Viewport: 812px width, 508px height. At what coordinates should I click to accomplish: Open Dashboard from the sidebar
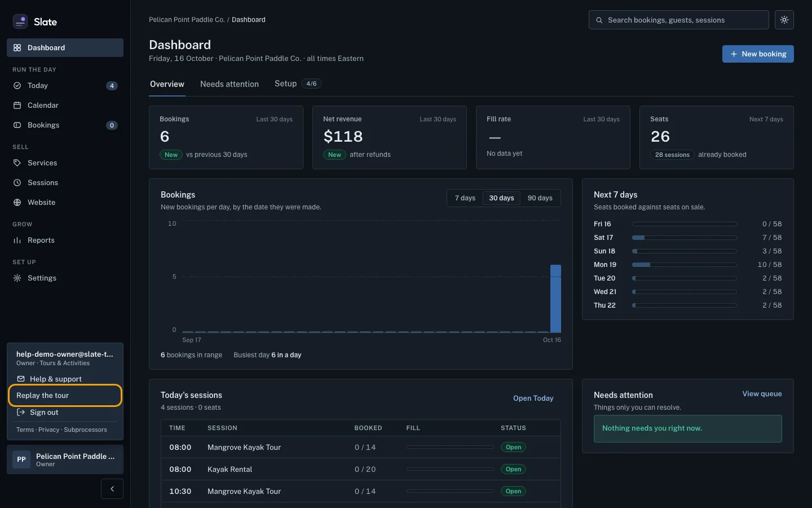[x=65, y=47]
